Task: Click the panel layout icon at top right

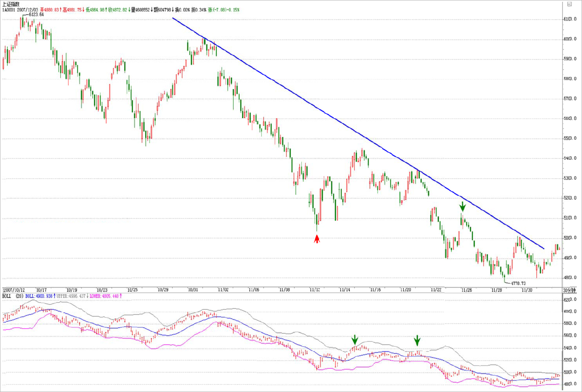Action: tap(569, 4)
